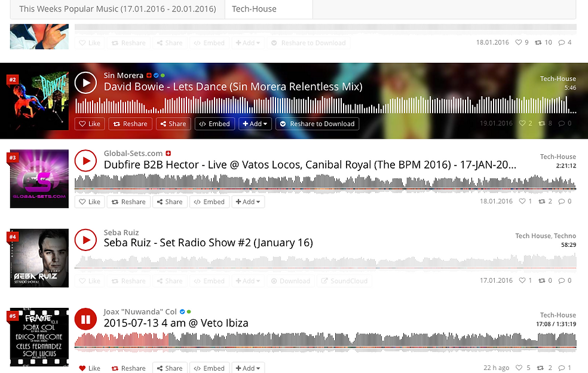Screen dimensions: 588x373
Task: Undo reshare of the Veto Ibiza track
Action: (x=128, y=368)
